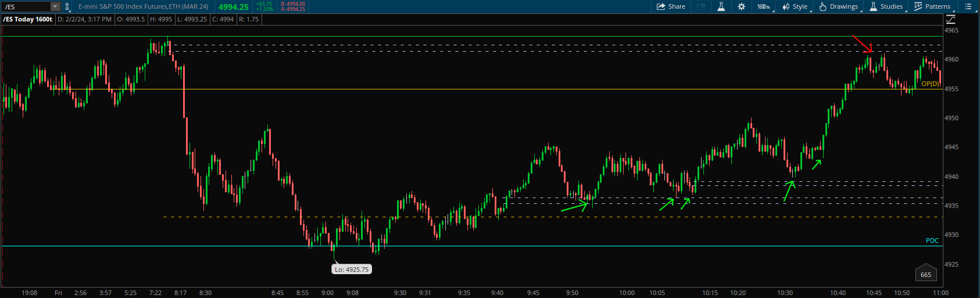Open the Drawings menu
Viewport: 980px width, 298px height.
[x=839, y=6]
